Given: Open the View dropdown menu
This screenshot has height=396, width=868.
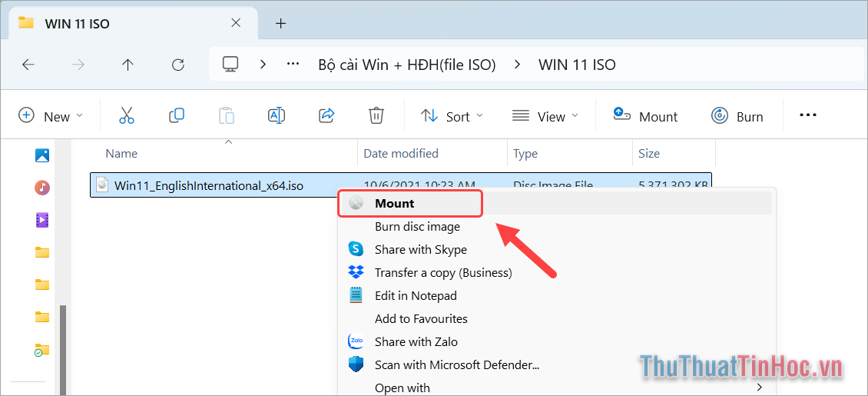Looking at the screenshot, I should coord(545,116).
